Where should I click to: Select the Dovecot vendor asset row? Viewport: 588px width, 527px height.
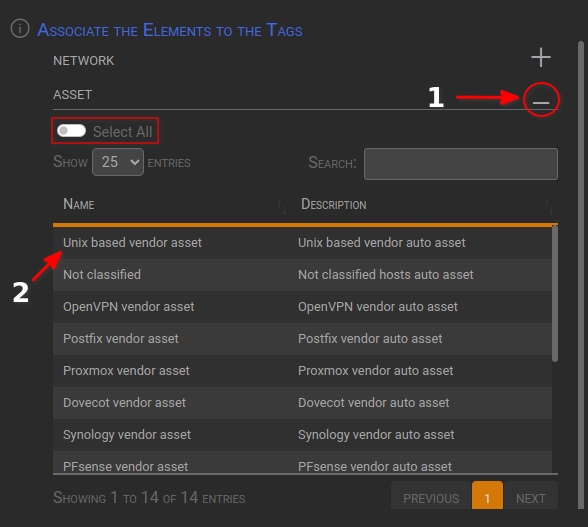(302, 403)
